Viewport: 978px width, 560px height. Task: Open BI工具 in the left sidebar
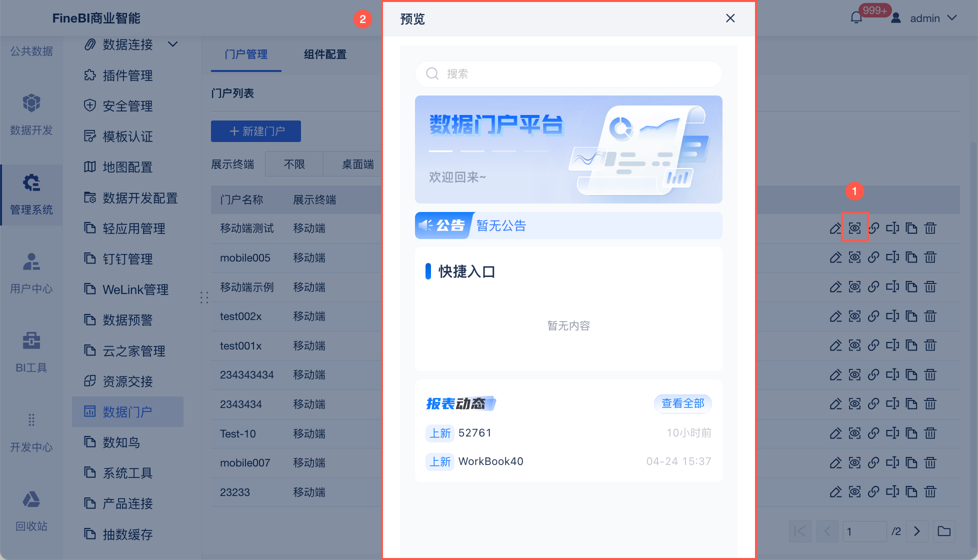31,352
